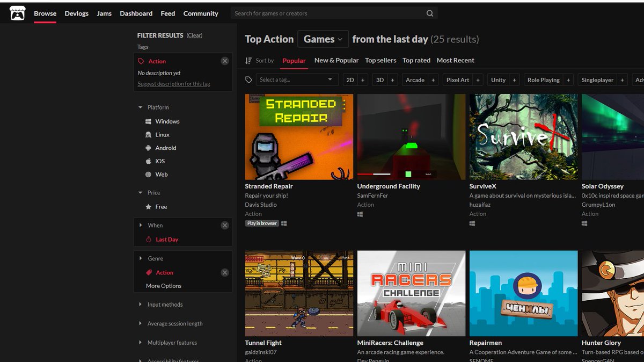Click Suggest description for this tag

pos(174,84)
